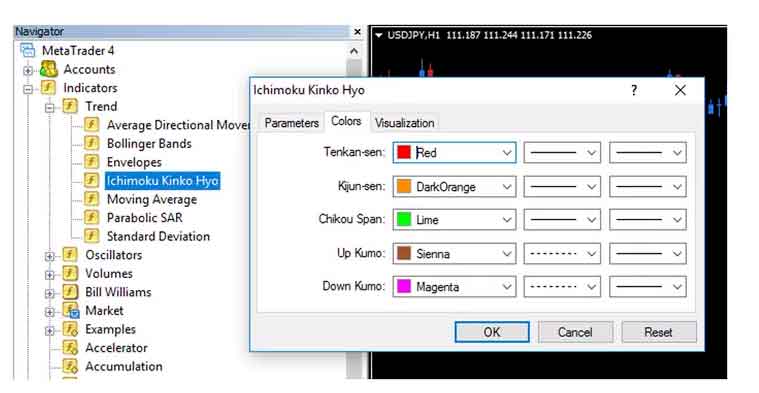The image size is (759, 393).
Task: Click the Moving Average indicator icon
Action: click(x=91, y=199)
